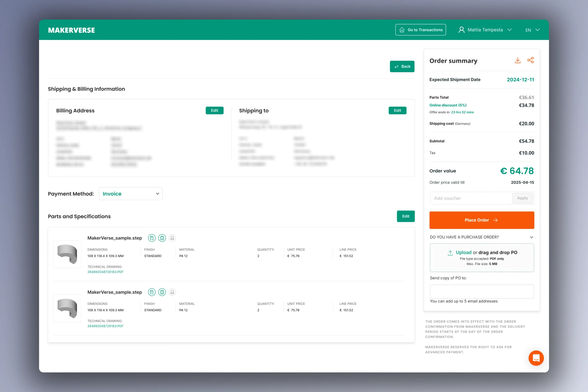Click the shipment date 2024-12-11
Screen dimensions: 588x392
tap(520, 79)
